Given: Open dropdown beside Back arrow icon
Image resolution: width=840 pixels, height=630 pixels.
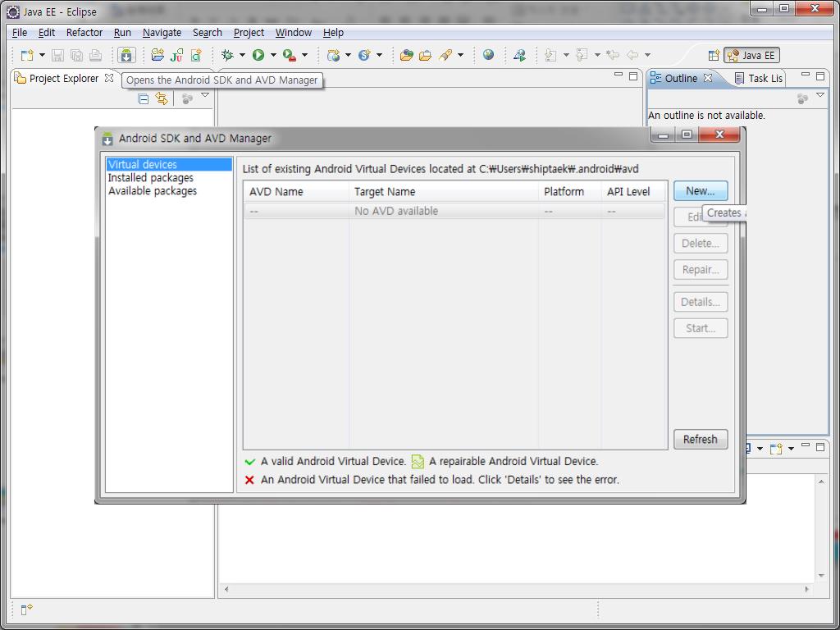Looking at the screenshot, I should click(x=647, y=55).
